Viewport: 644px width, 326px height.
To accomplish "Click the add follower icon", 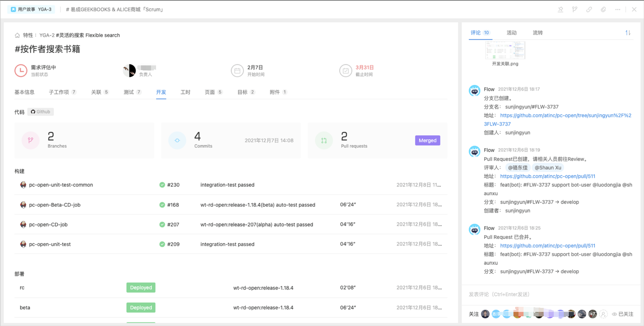I will point(603,314).
